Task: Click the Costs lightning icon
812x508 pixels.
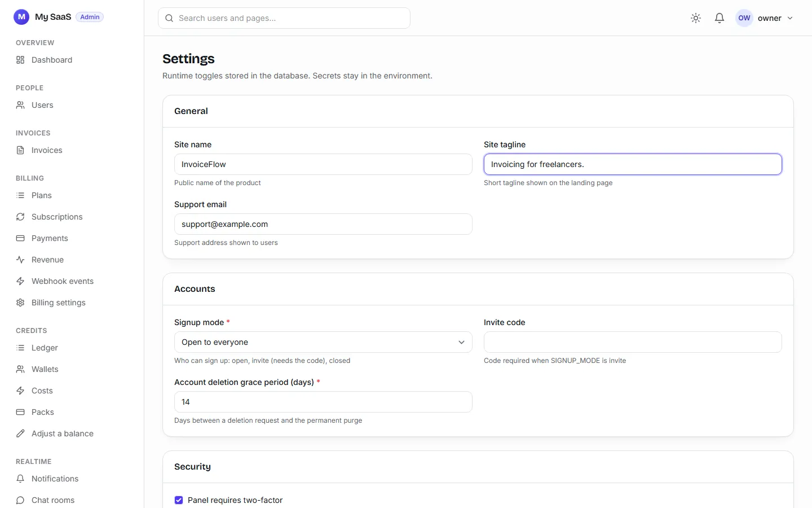Action: tap(20, 391)
